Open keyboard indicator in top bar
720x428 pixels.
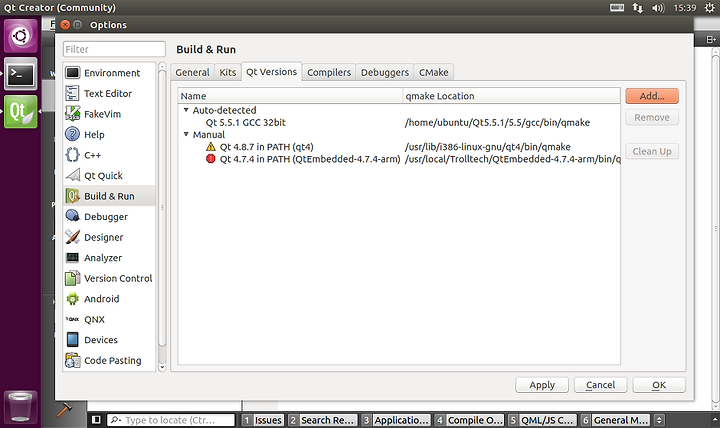(617, 7)
